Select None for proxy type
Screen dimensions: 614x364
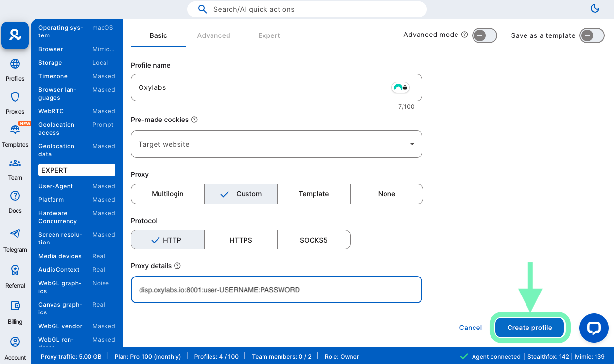coord(386,194)
